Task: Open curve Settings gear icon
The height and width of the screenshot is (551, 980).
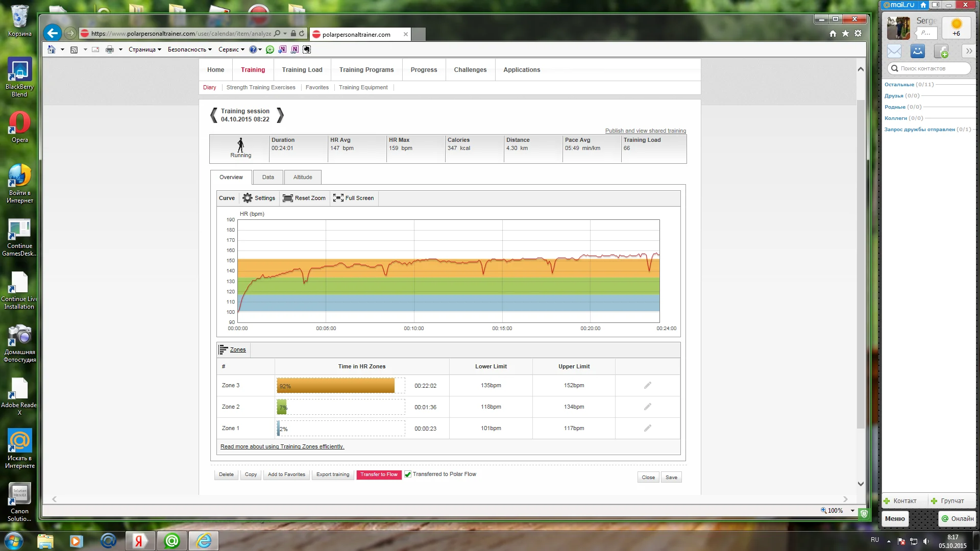Action: 248,198
